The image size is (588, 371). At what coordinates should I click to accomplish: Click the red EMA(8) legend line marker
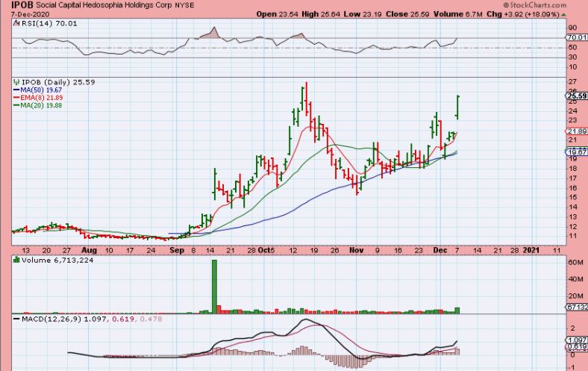coord(16,98)
